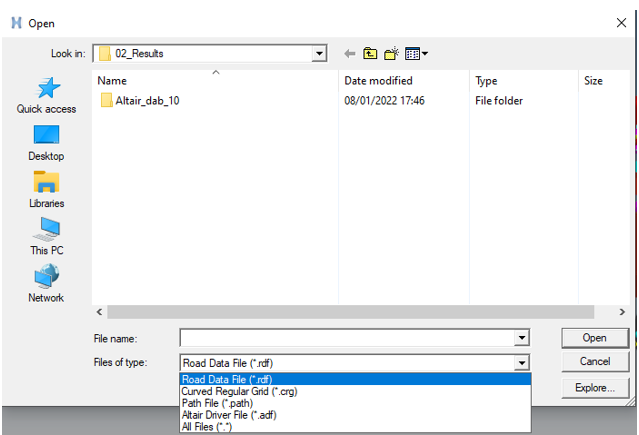Collapse the Files of type dropdown
This screenshot has width=639, height=435.
click(x=521, y=363)
